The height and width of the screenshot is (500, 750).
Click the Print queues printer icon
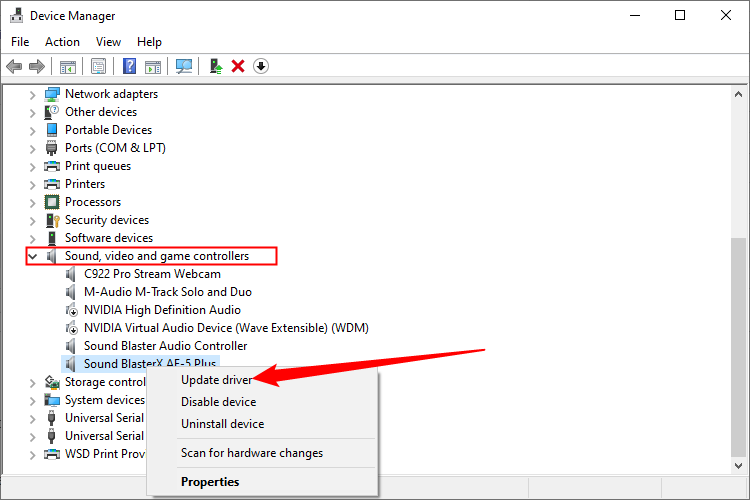click(52, 167)
